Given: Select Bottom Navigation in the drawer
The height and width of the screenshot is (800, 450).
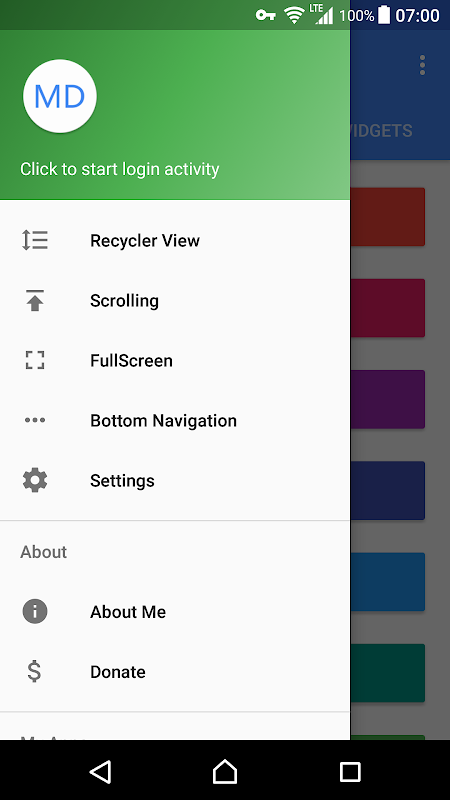Looking at the screenshot, I should pyautogui.click(x=175, y=420).
